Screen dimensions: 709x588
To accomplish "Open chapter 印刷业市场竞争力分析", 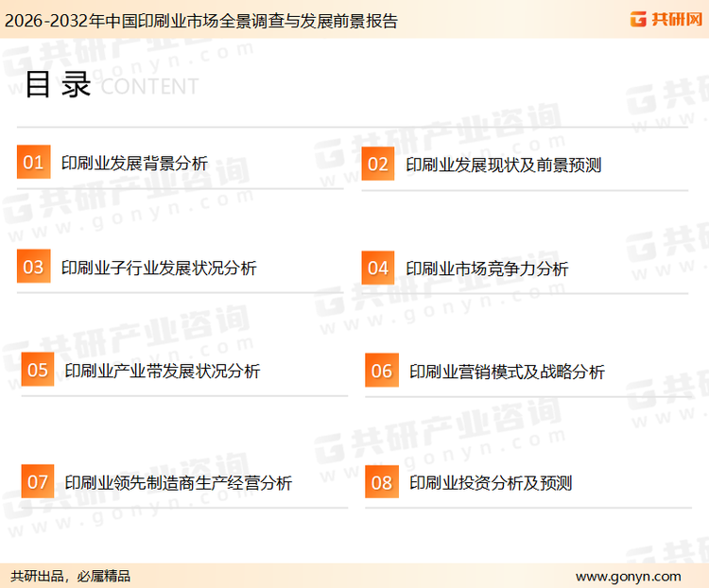I will (x=487, y=268).
